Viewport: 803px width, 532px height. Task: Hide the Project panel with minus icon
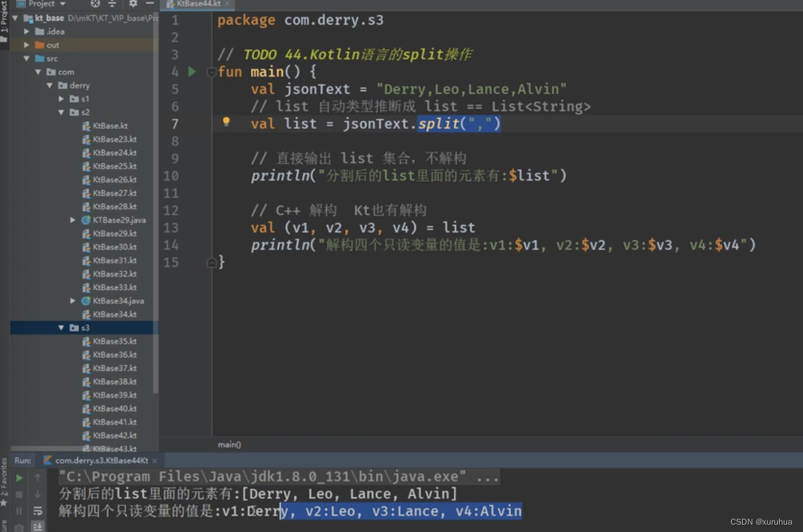[x=149, y=4]
